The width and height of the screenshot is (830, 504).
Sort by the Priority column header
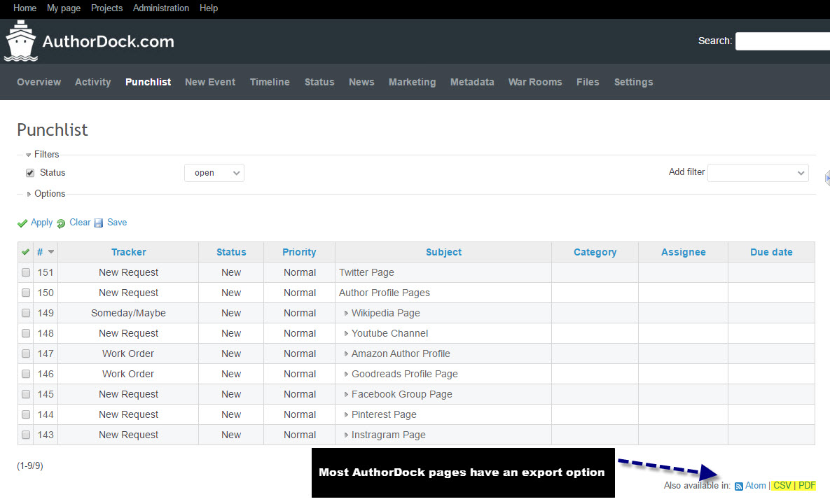click(x=299, y=252)
